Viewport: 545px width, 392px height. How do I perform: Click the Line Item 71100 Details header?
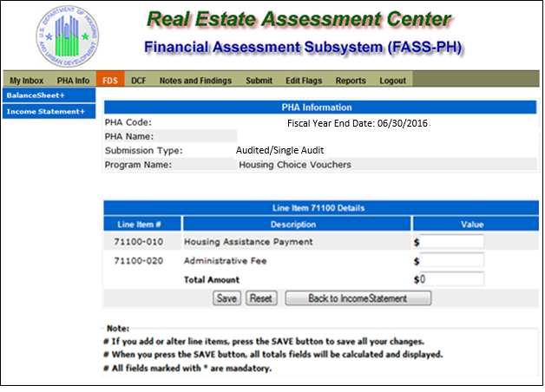[x=317, y=208]
